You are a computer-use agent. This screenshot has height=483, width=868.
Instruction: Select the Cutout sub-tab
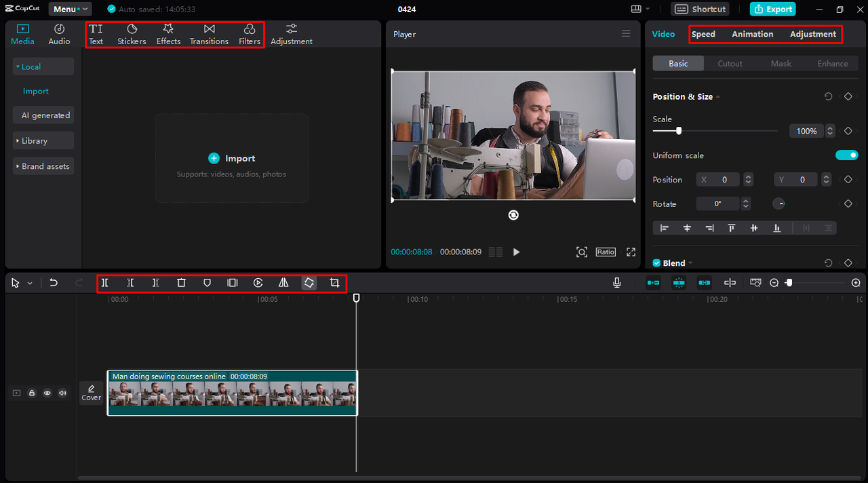(x=730, y=63)
